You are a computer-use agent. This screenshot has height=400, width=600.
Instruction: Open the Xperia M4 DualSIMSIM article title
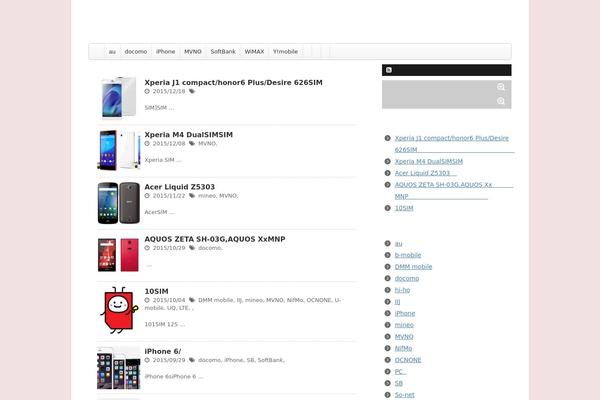[x=189, y=135]
